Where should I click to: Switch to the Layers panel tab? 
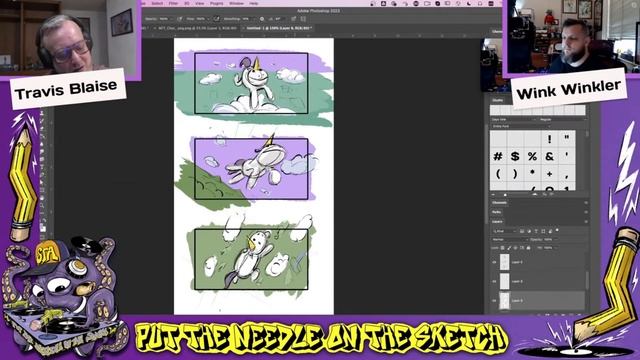click(x=497, y=221)
